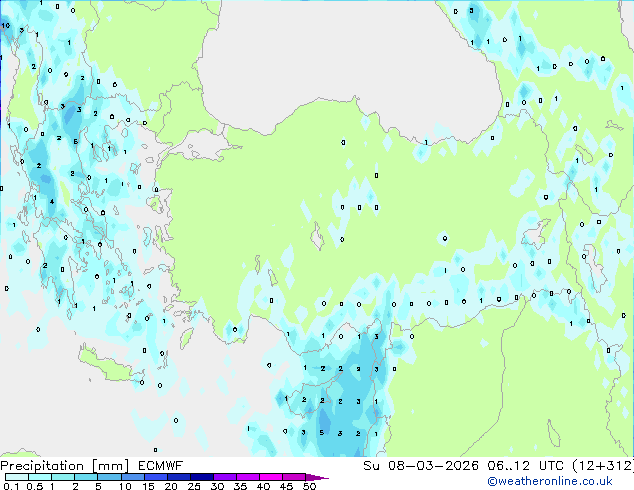Click the legend label '0.5'
The height and width of the screenshot is (490, 634).
[35, 486]
